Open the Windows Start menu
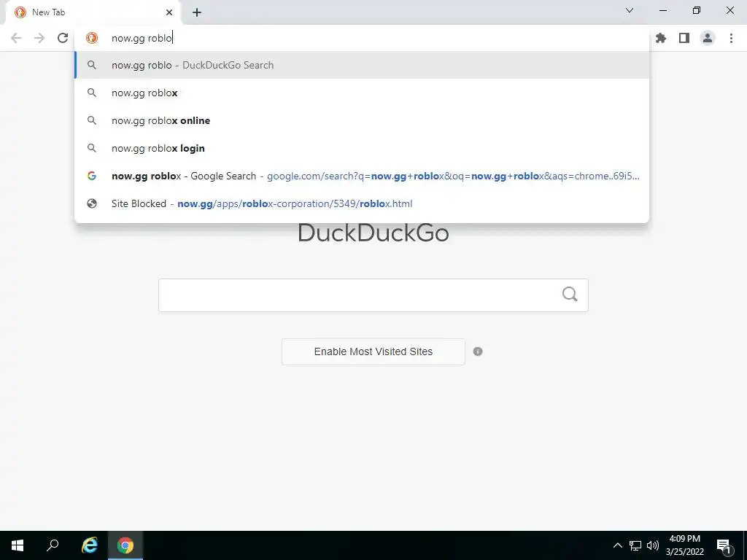Screen dimensions: 747x560 click(18, 545)
